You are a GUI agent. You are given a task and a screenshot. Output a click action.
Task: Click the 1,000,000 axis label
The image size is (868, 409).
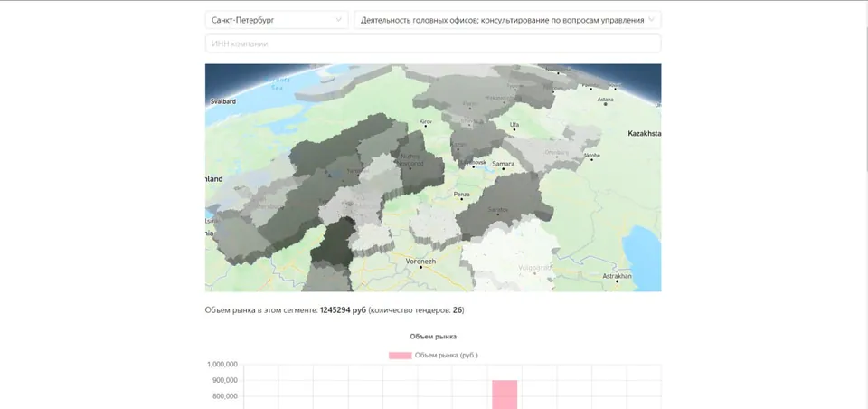pyautogui.click(x=222, y=364)
